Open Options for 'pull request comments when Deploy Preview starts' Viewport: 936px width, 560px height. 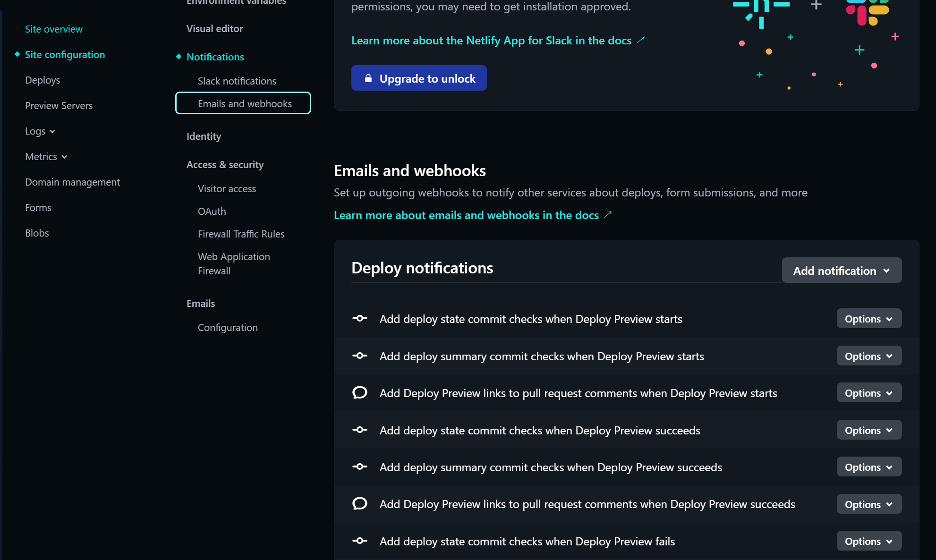(869, 393)
